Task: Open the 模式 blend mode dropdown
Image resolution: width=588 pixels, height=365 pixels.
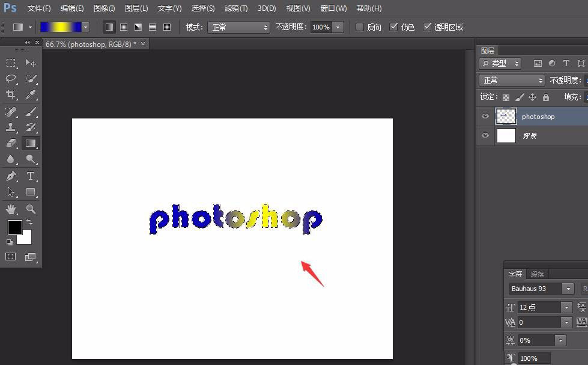Action: tap(238, 27)
